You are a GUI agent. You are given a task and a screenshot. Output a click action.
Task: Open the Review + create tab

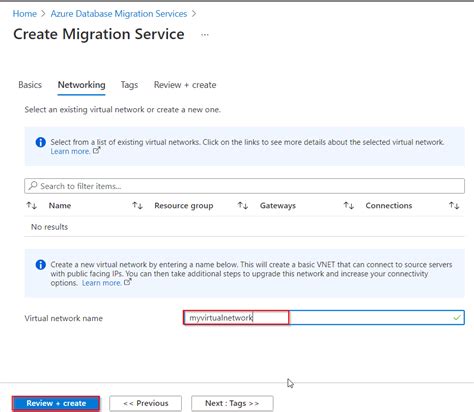[x=185, y=85]
